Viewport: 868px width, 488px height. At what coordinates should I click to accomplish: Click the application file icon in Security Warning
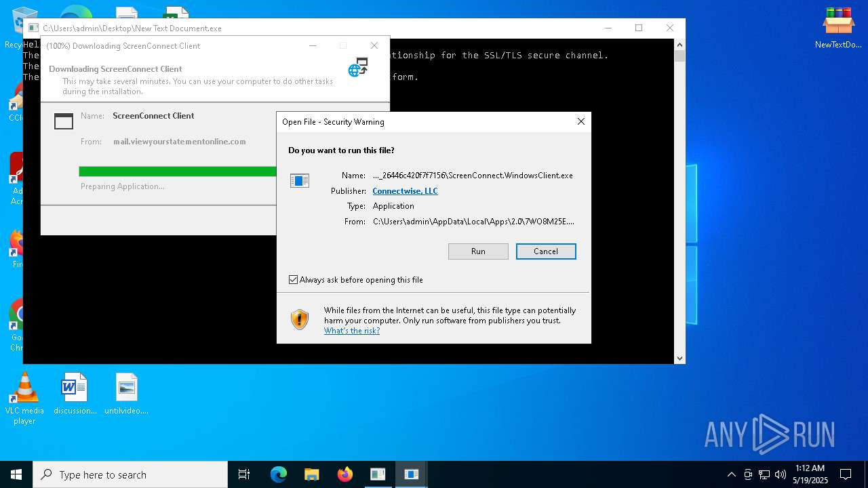click(x=300, y=180)
